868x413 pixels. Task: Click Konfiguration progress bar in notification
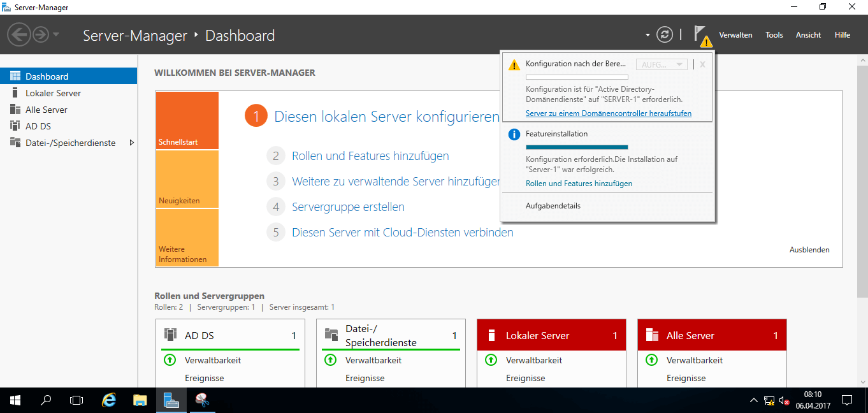(577, 77)
